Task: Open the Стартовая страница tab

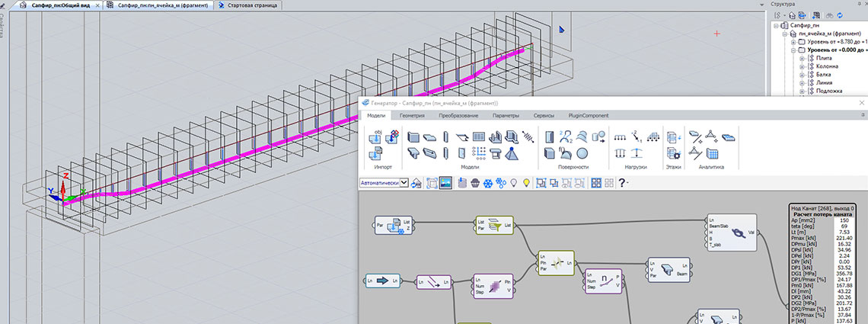Action: pos(248,5)
